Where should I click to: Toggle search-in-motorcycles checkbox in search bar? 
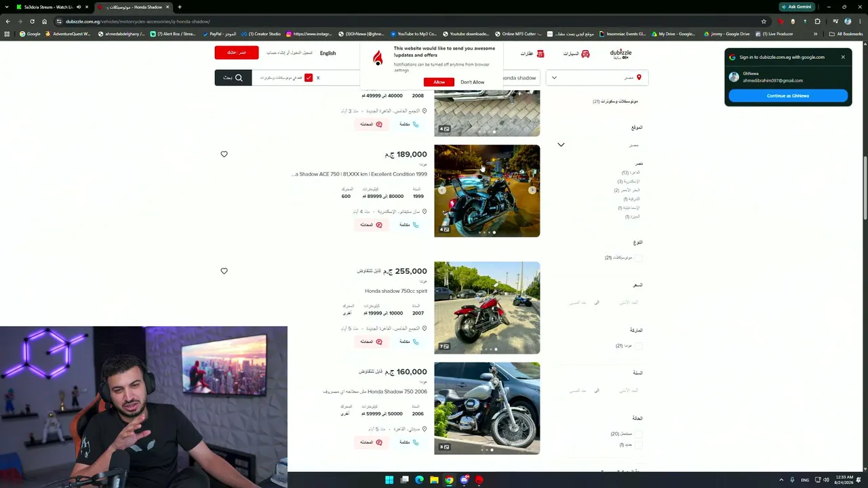point(309,78)
